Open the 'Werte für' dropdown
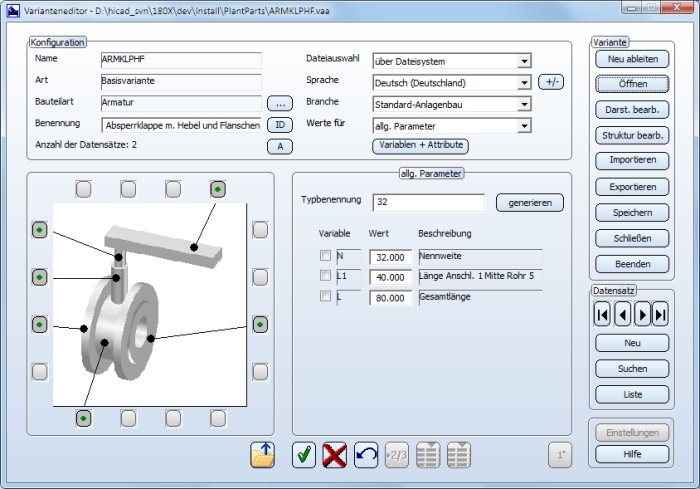 point(524,126)
